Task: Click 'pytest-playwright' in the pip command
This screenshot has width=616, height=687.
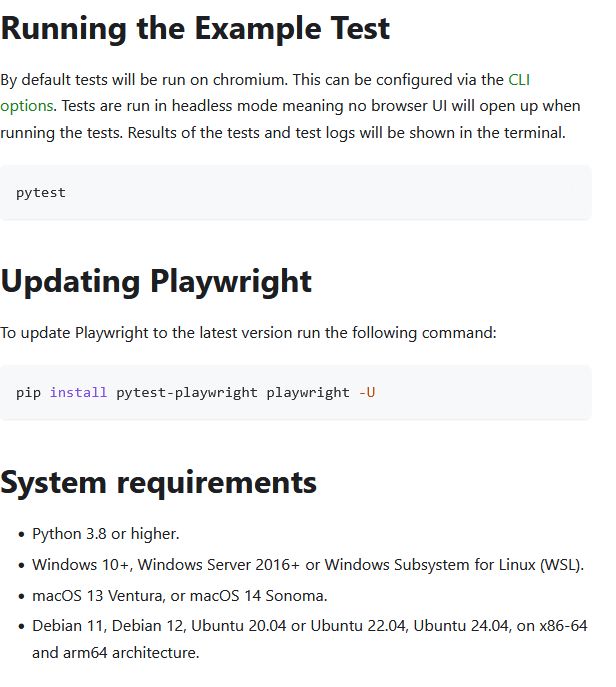Action: click(x=187, y=393)
